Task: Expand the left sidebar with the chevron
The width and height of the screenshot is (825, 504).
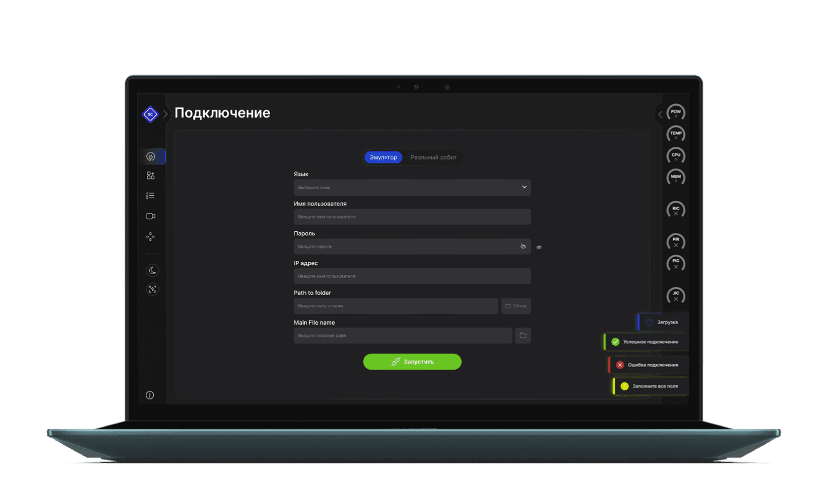Action: click(x=166, y=114)
